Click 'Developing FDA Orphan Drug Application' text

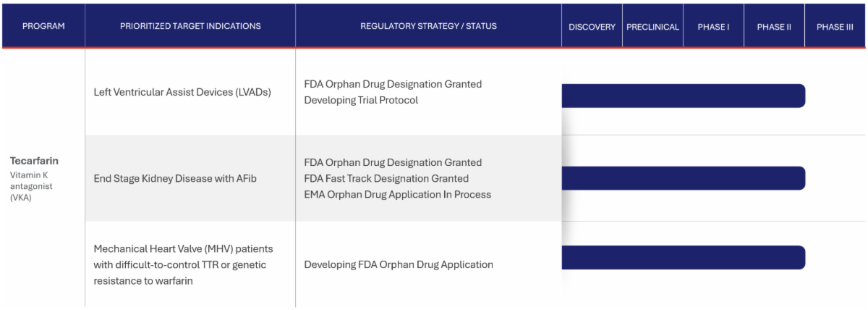(399, 264)
